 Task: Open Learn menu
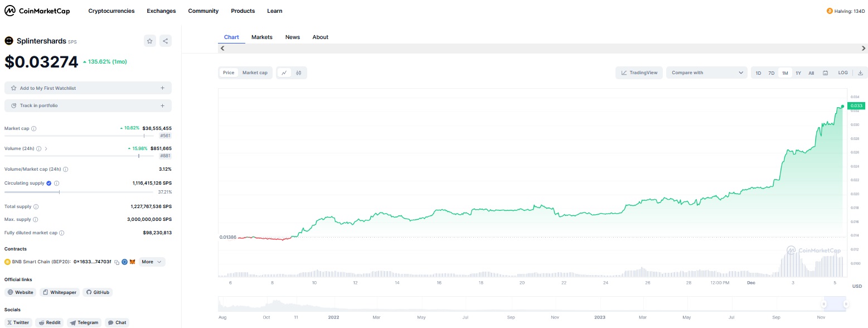coord(275,11)
